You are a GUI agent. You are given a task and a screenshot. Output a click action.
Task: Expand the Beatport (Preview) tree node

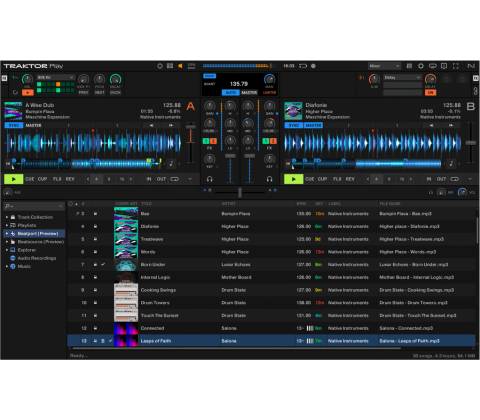(7, 234)
